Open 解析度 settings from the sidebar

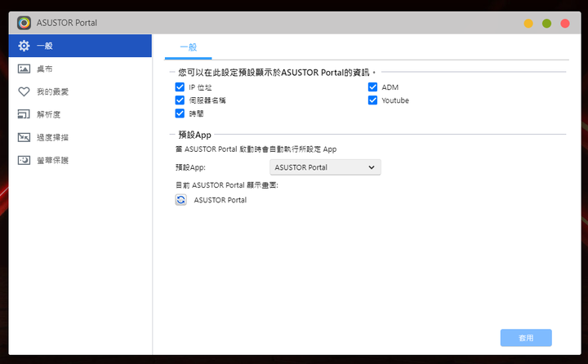[80, 114]
